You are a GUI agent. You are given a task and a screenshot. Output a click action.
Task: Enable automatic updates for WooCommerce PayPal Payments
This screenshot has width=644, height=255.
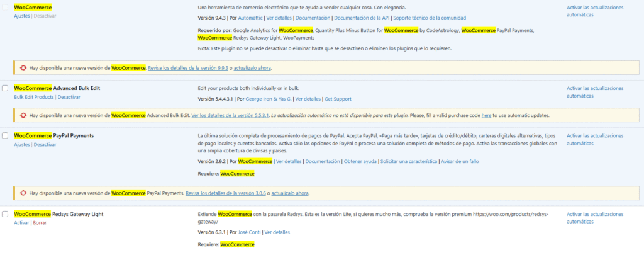594,139
